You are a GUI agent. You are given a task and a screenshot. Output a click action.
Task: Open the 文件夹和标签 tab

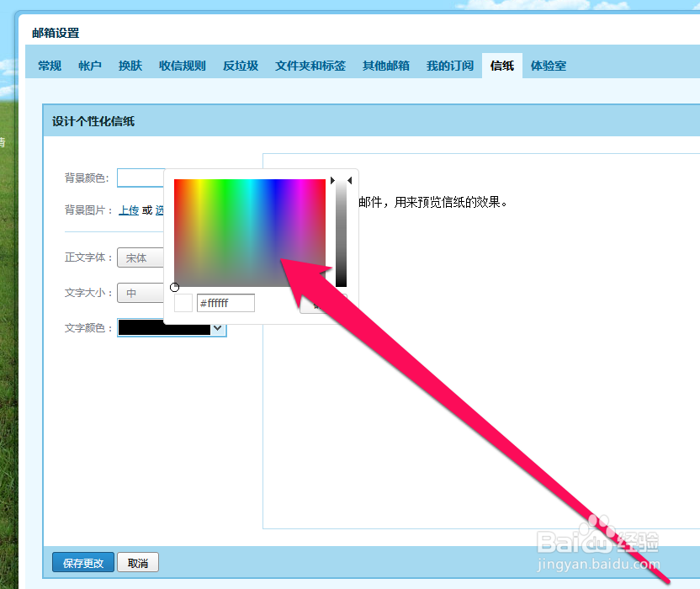click(x=310, y=66)
